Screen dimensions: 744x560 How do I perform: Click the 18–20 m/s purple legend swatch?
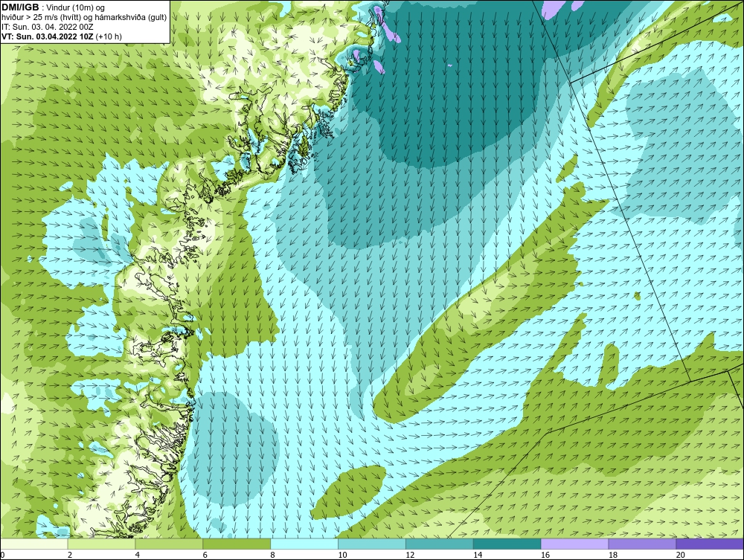[643, 544]
